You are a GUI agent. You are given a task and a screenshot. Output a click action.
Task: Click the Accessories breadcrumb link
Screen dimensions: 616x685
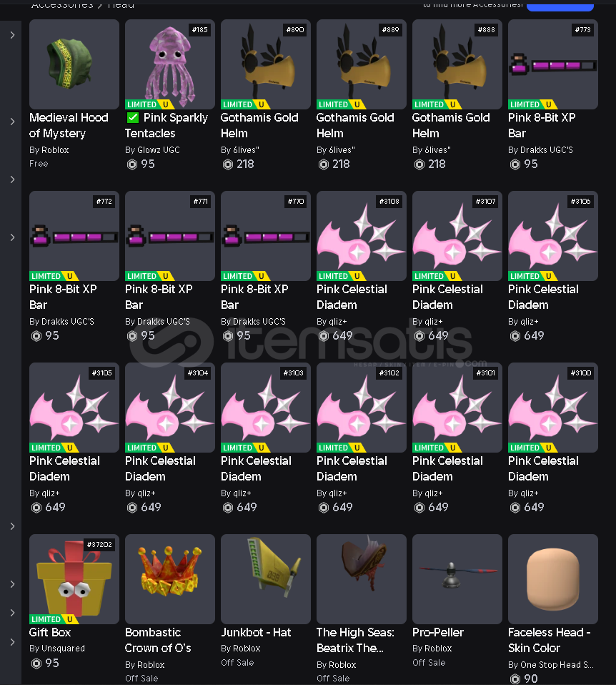(62, 5)
